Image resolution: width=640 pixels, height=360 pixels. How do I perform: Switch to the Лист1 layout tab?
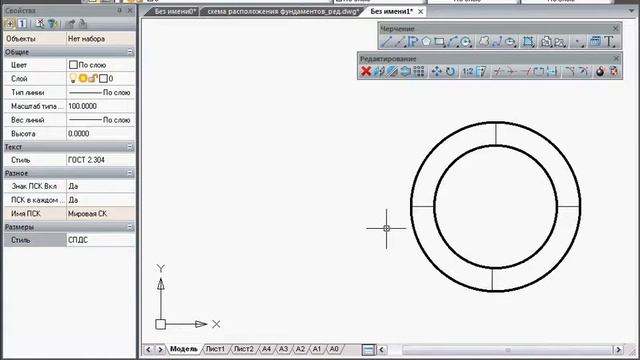tap(215, 349)
